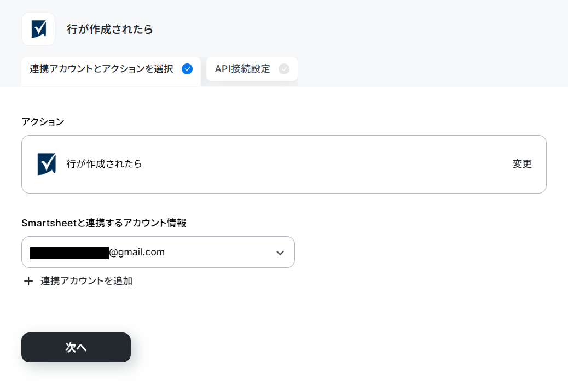Click the plus icon for adding account

pyautogui.click(x=28, y=281)
